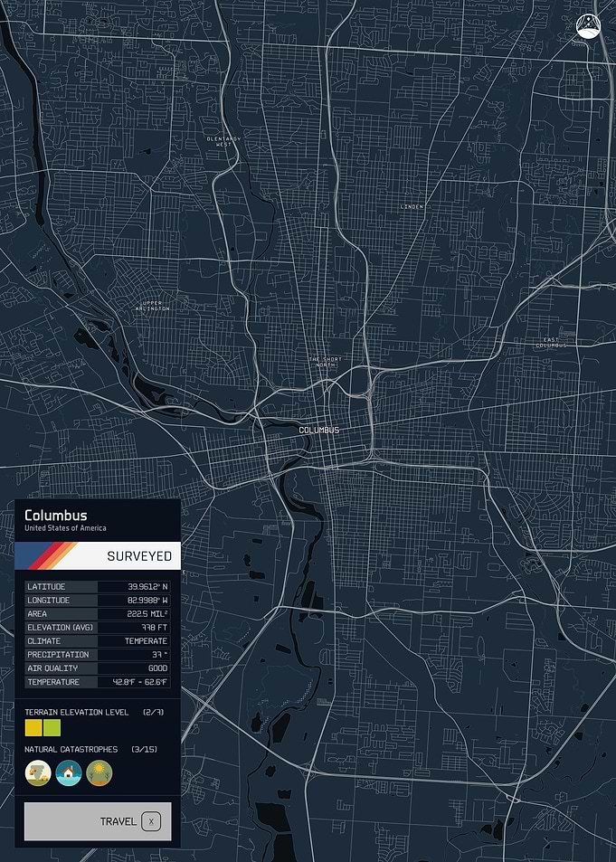Click the green terrain elevation swatch

coord(52,728)
